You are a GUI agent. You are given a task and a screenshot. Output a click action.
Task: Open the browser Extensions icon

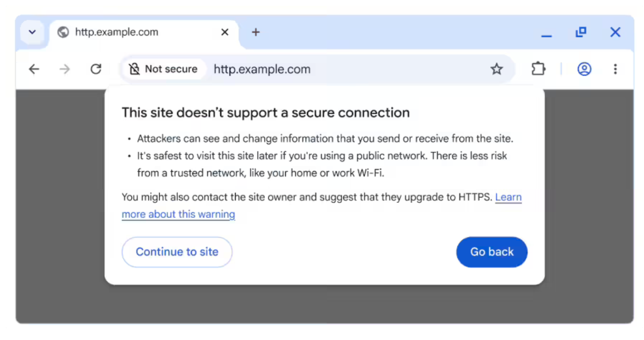click(538, 68)
